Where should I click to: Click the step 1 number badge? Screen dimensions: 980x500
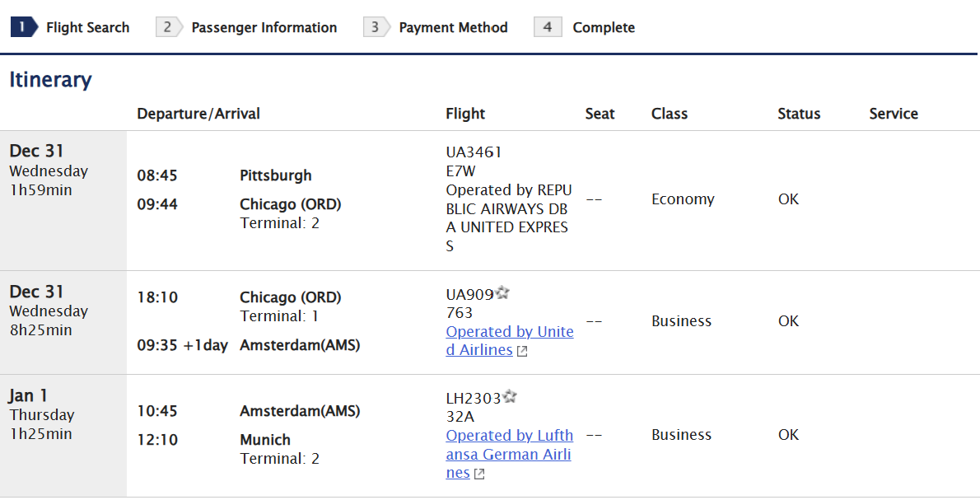point(23,27)
